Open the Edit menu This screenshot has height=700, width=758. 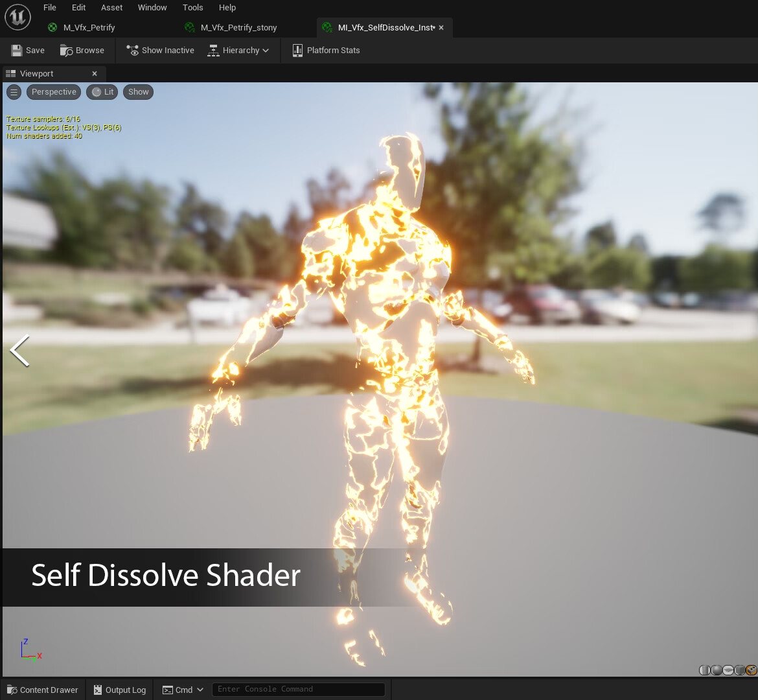pos(78,7)
